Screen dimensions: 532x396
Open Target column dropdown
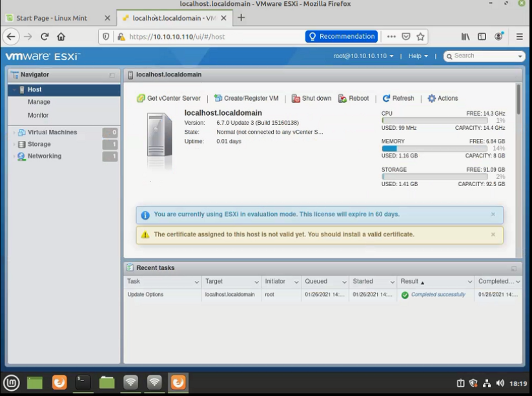256,282
